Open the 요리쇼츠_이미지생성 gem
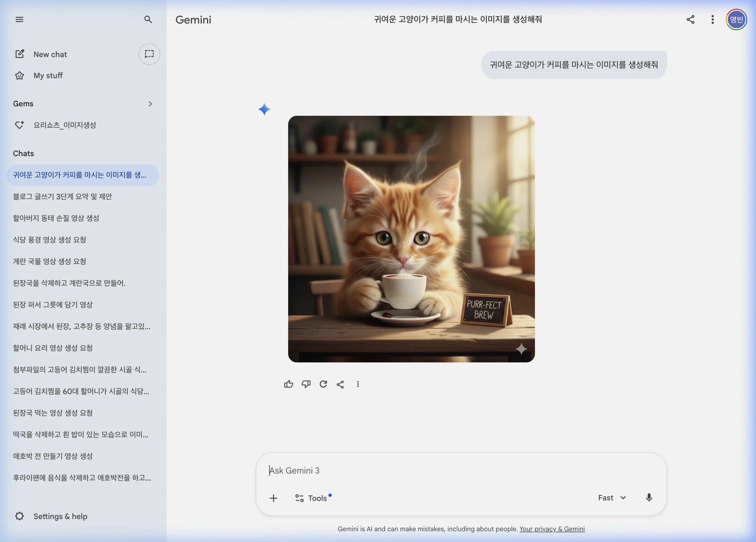This screenshot has width=756, height=542. click(x=65, y=125)
